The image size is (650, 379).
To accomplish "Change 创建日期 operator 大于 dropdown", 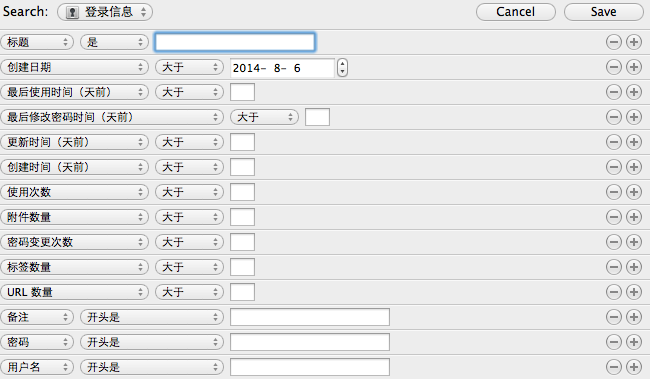I will click(x=189, y=67).
